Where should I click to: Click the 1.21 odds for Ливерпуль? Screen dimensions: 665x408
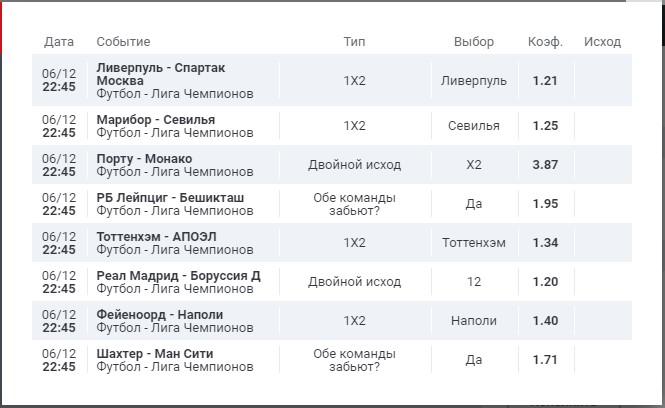click(545, 80)
